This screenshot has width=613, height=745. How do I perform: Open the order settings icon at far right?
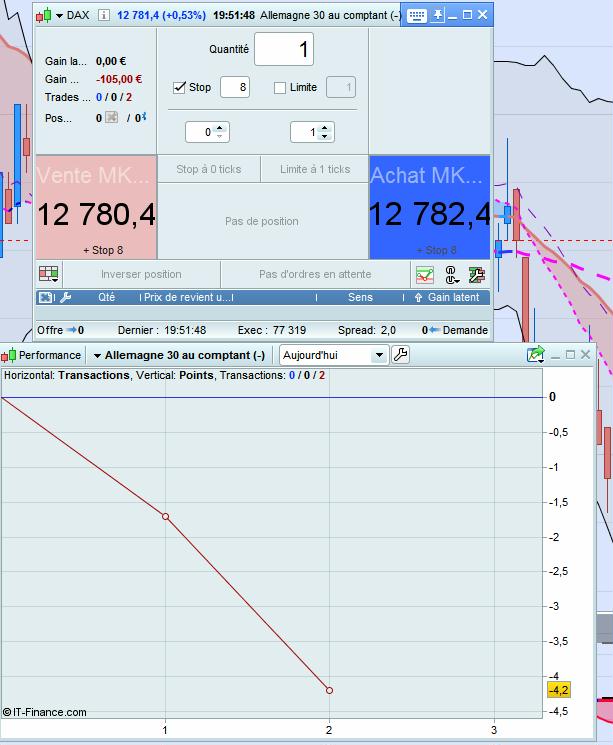tap(476, 274)
